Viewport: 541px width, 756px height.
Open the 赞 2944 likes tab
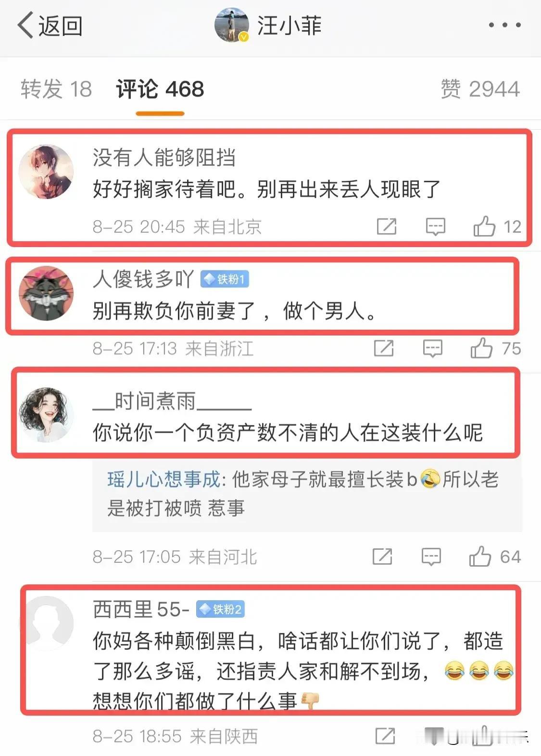(x=480, y=89)
